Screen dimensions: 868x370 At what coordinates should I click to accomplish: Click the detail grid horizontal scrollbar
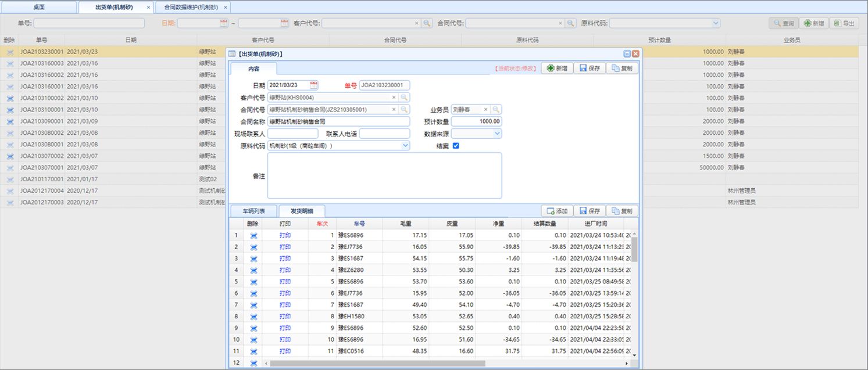coord(377,363)
